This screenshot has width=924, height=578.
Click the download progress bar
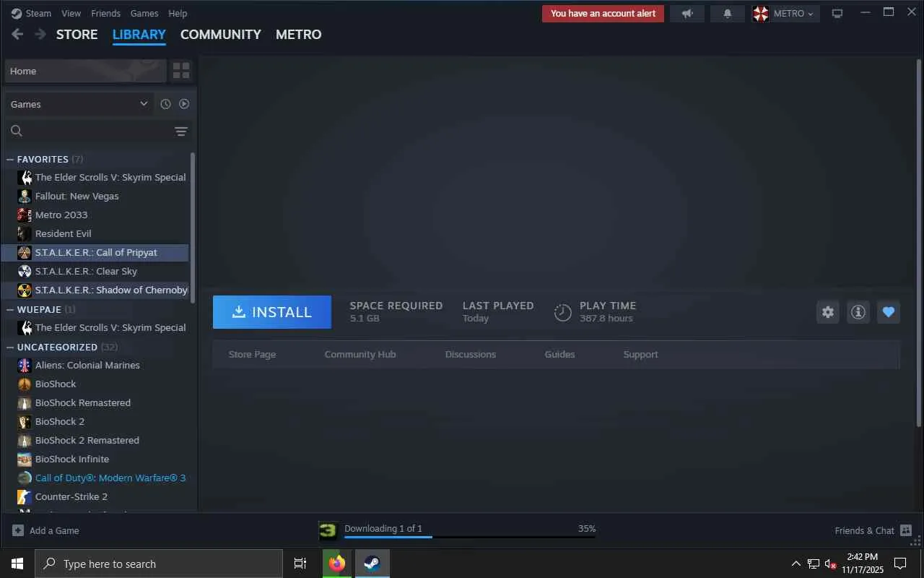pyautogui.click(x=470, y=537)
